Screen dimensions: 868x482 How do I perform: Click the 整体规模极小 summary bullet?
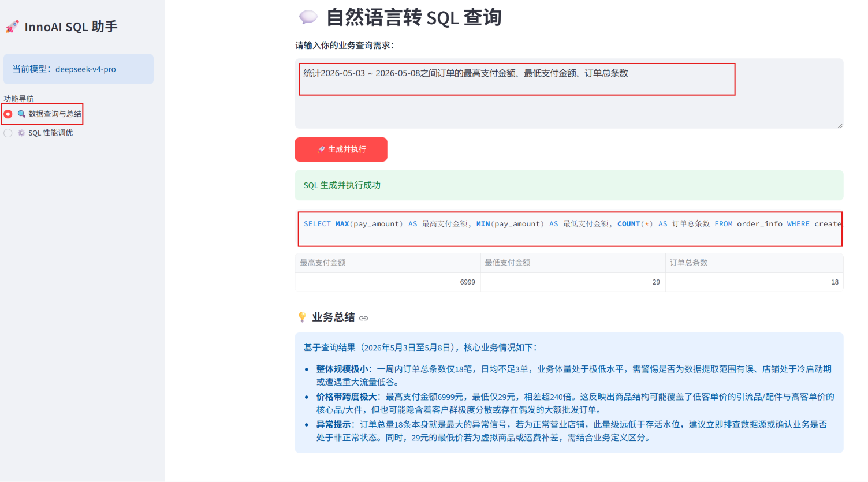(x=574, y=375)
